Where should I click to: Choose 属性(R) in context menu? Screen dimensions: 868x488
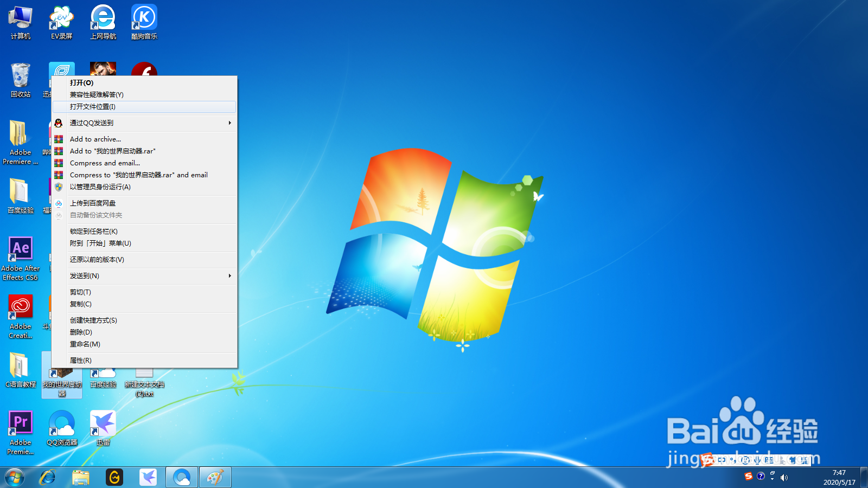click(144, 361)
